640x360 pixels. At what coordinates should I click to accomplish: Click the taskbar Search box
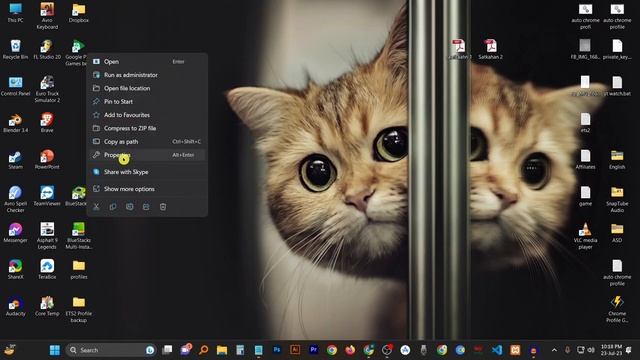click(111, 350)
